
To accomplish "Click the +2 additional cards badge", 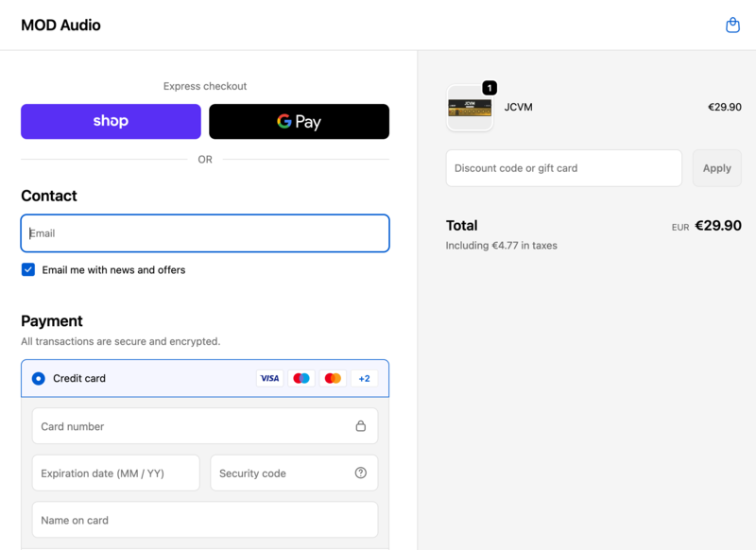I will [x=364, y=378].
